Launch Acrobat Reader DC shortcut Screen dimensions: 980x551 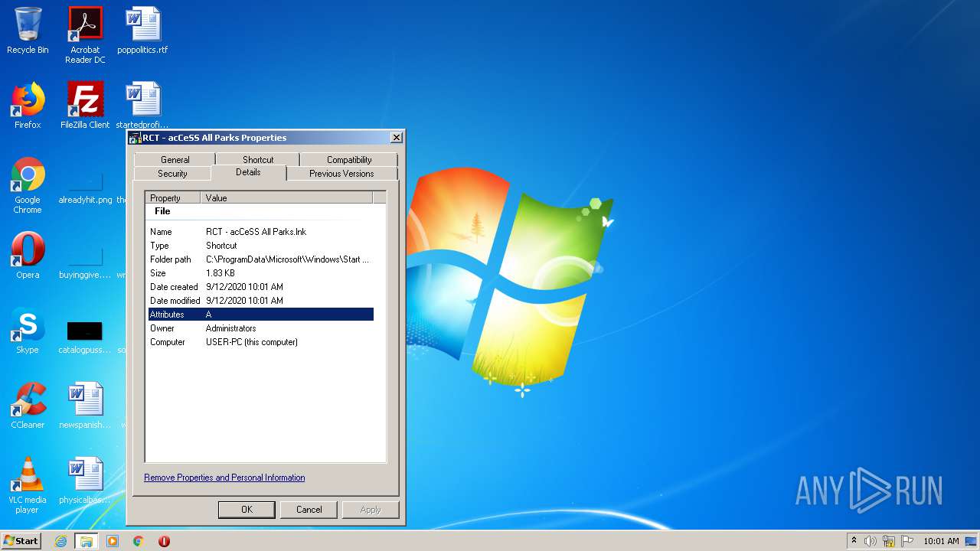85,34
